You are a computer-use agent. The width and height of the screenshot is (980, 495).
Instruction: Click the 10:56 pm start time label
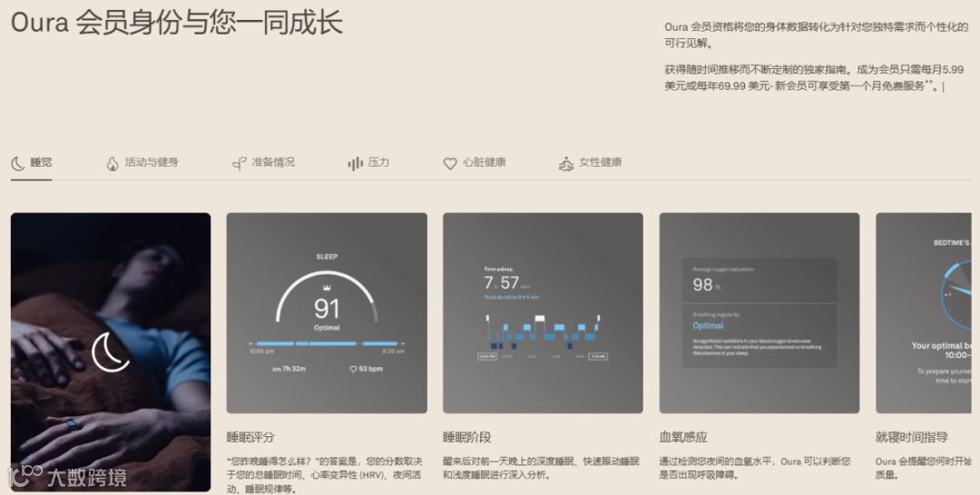261,352
